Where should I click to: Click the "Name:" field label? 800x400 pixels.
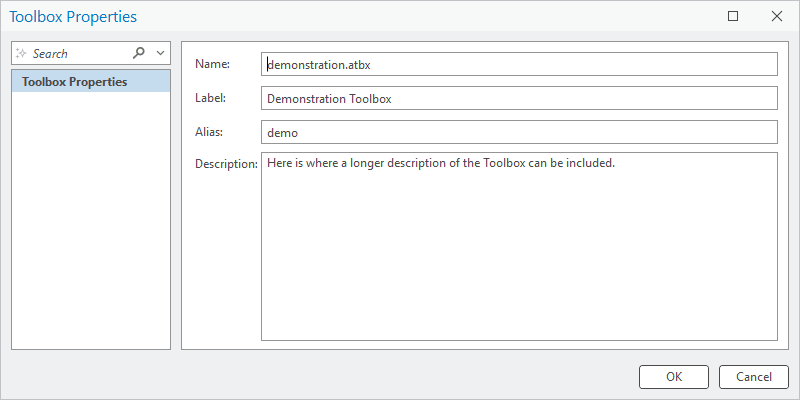[x=213, y=64]
